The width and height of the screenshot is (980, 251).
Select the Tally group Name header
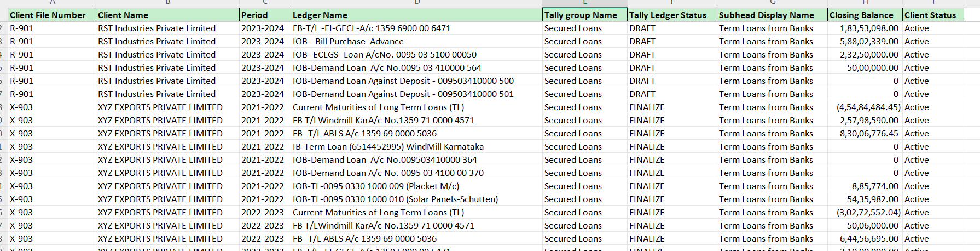pos(581,15)
